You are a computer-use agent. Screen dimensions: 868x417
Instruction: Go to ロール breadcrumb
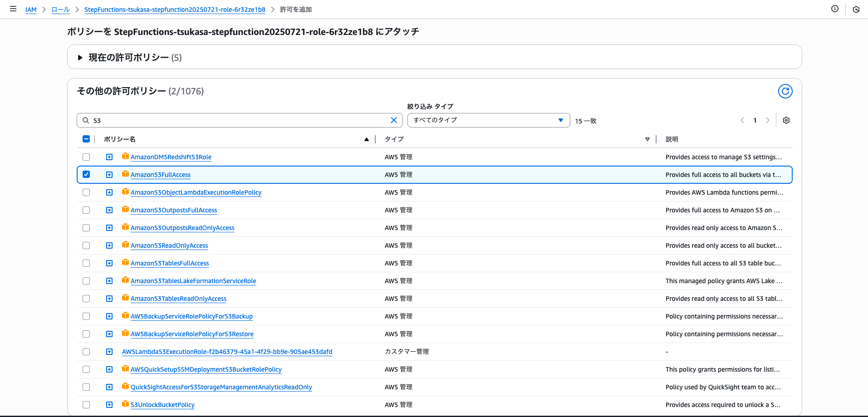[60, 10]
